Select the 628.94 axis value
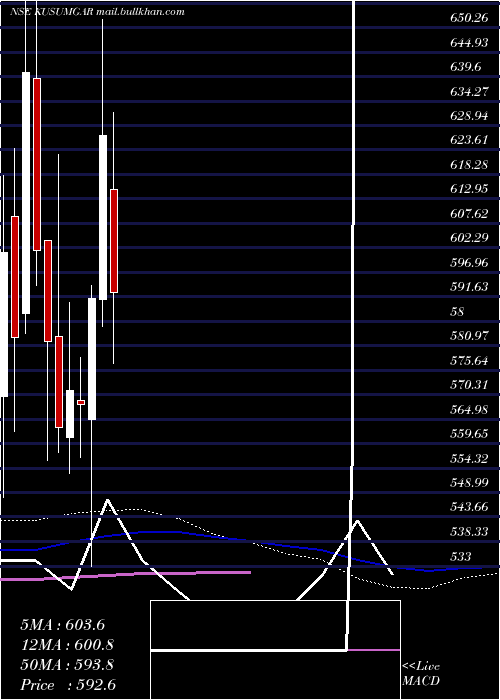Image resolution: width=500 pixels, height=700 pixels. click(469, 117)
